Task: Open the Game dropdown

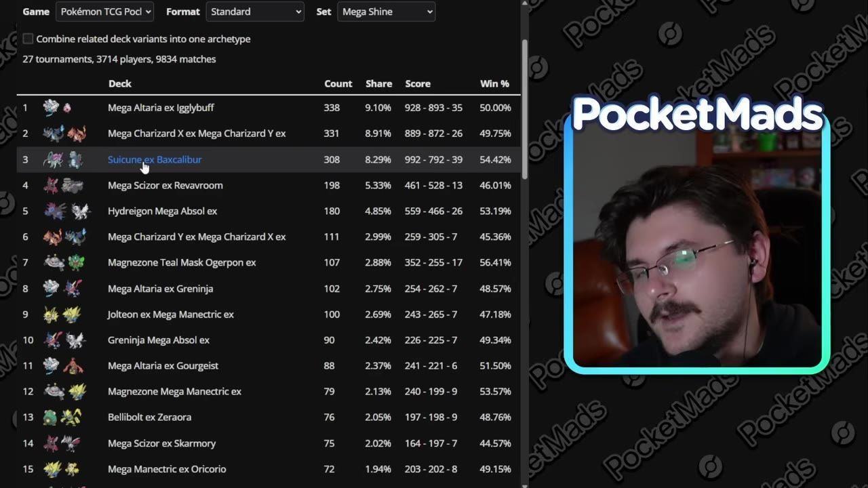Action: tap(105, 12)
